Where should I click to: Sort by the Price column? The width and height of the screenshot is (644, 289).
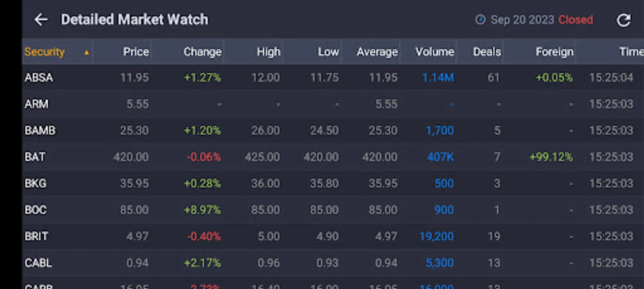[x=136, y=52]
